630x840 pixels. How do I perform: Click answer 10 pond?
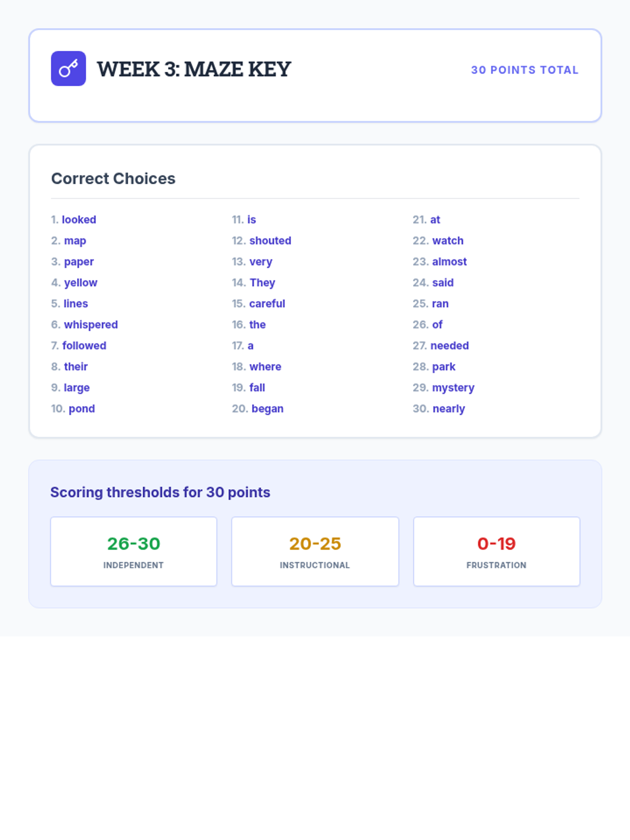tap(73, 408)
